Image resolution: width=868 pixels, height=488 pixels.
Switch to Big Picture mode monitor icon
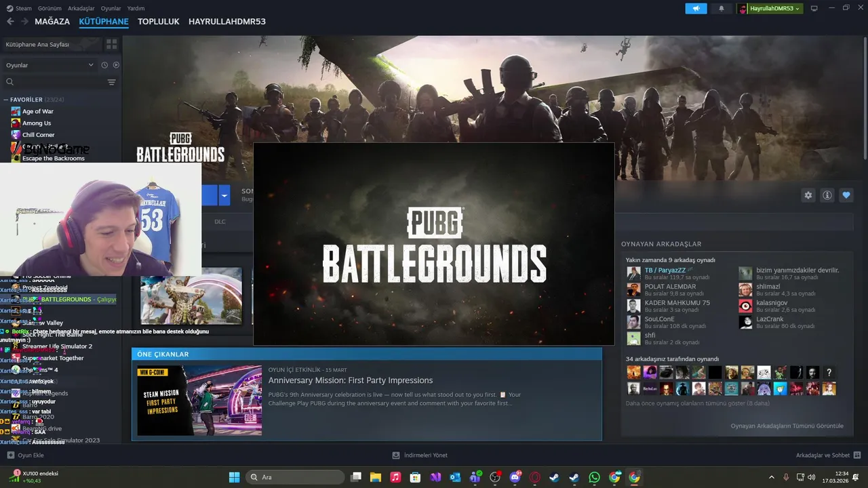814,8
